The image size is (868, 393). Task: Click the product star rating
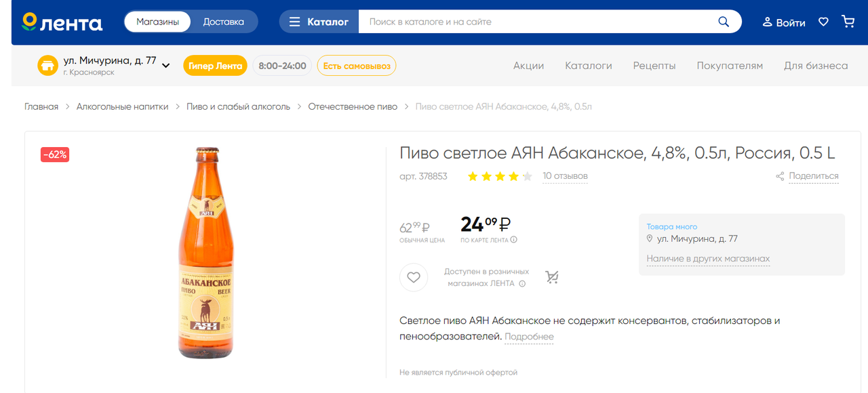pyautogui.click(x=500, y=177)
